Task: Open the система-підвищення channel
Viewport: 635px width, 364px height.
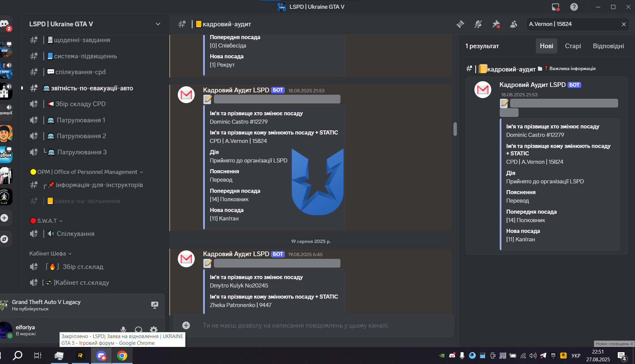Action: pos(95,56)
